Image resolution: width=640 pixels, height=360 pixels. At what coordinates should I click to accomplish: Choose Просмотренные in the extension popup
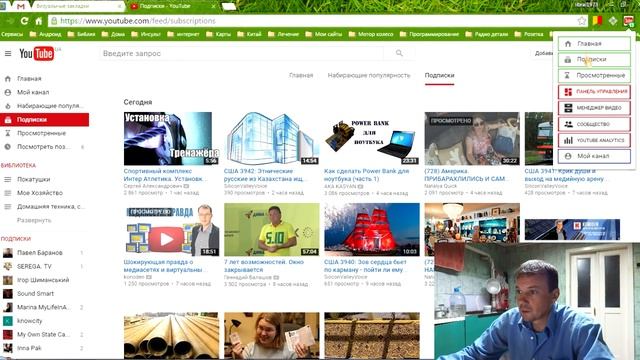pyautogui.click(x=594, y=76)
